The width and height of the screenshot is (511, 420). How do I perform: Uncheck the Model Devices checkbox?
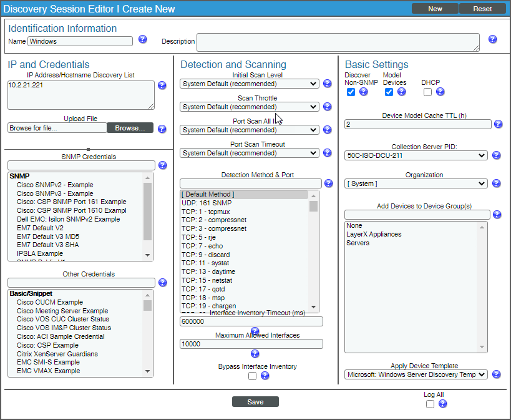(388, 91)
